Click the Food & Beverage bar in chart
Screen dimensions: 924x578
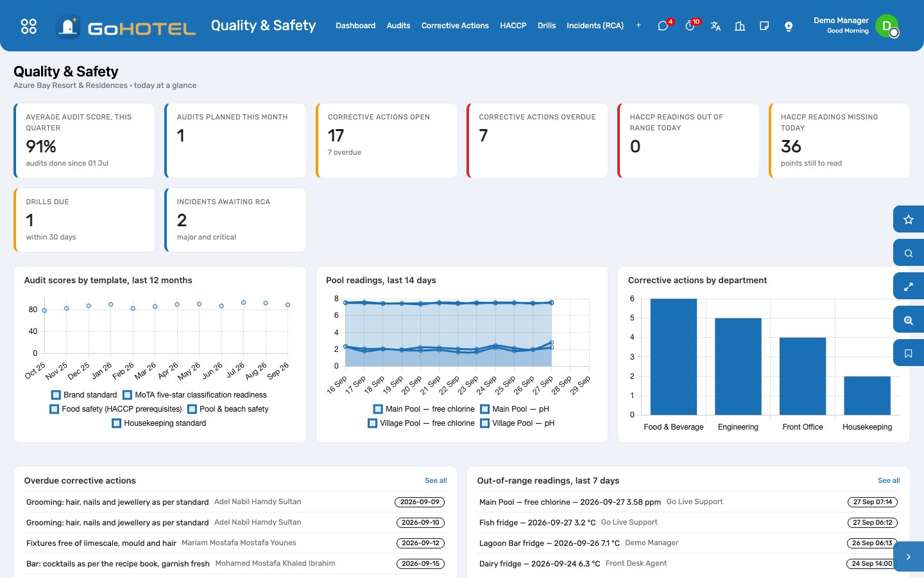point(674,356)
